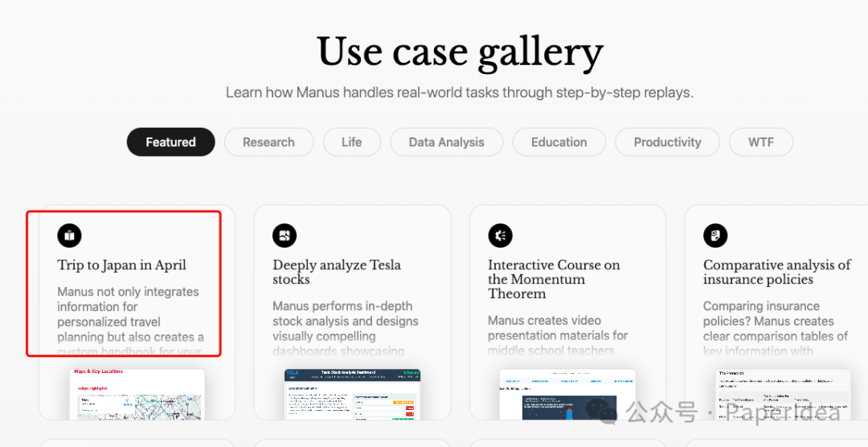This screenshot has height=447, width=868.
Task: Show the Education use cases
Action: coord(559,142)
